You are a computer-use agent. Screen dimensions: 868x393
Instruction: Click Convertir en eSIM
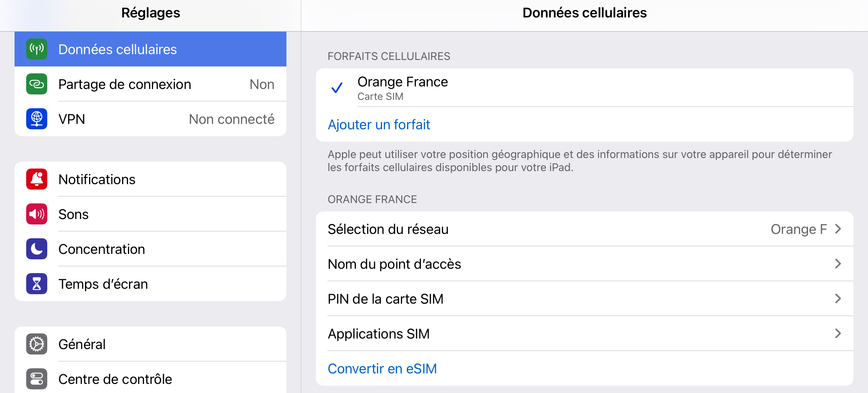pos(382,368)
